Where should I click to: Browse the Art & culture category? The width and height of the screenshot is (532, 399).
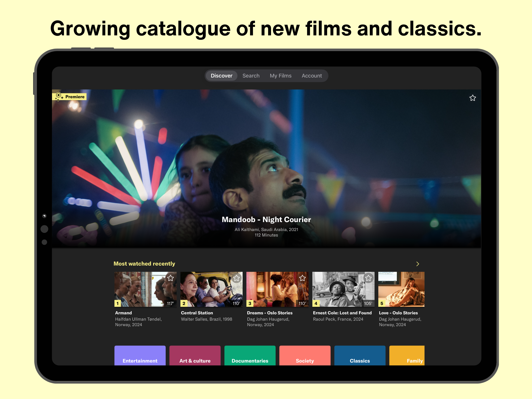pos(195,356)
